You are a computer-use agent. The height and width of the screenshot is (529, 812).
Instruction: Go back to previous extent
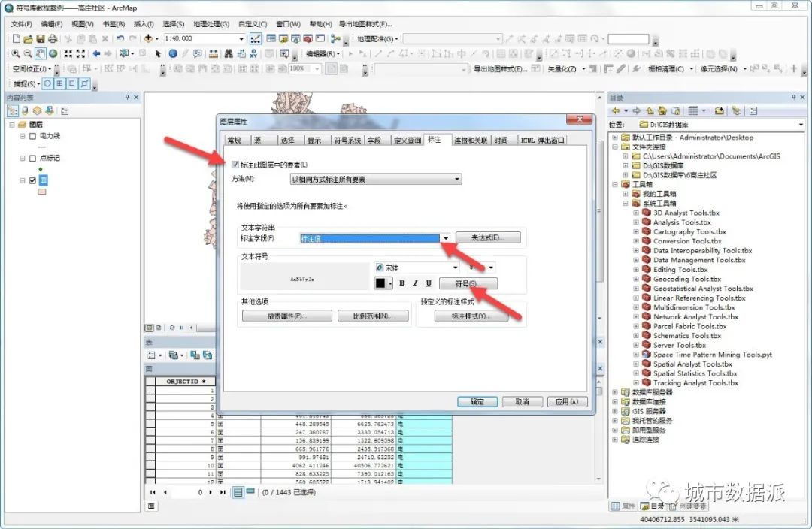pyautogui.click(x=96, y=53)
